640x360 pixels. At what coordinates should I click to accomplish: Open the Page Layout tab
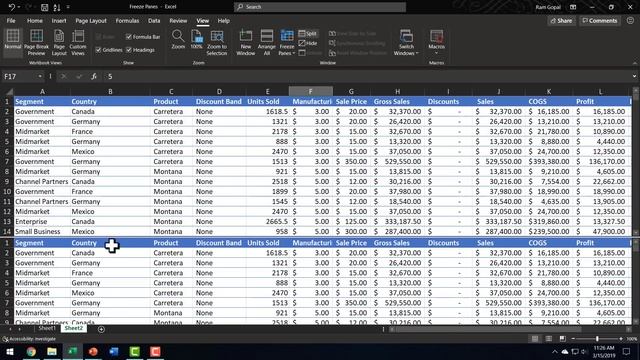(91, 20)
